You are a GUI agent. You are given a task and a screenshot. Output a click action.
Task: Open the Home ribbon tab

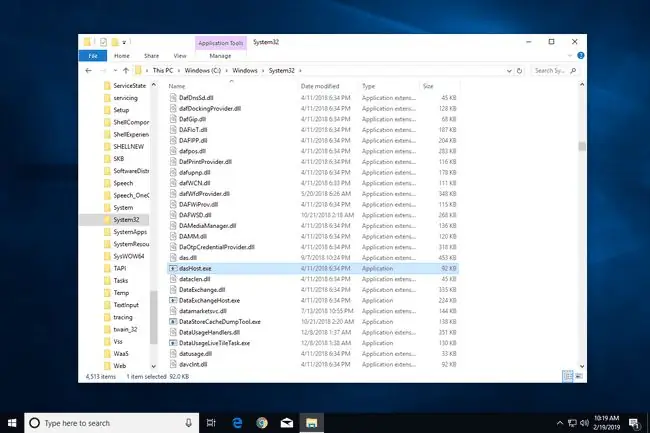(x=121, y=56)
